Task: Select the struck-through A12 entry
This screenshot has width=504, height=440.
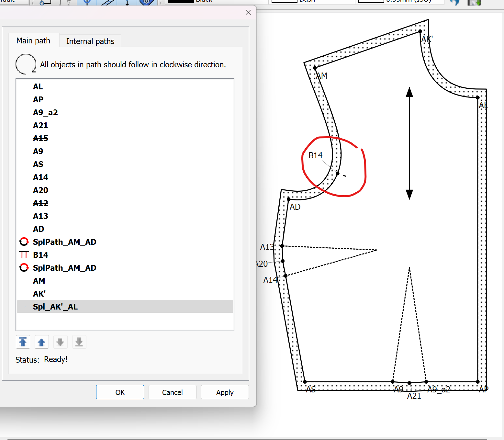Action: tap(40, 203)
